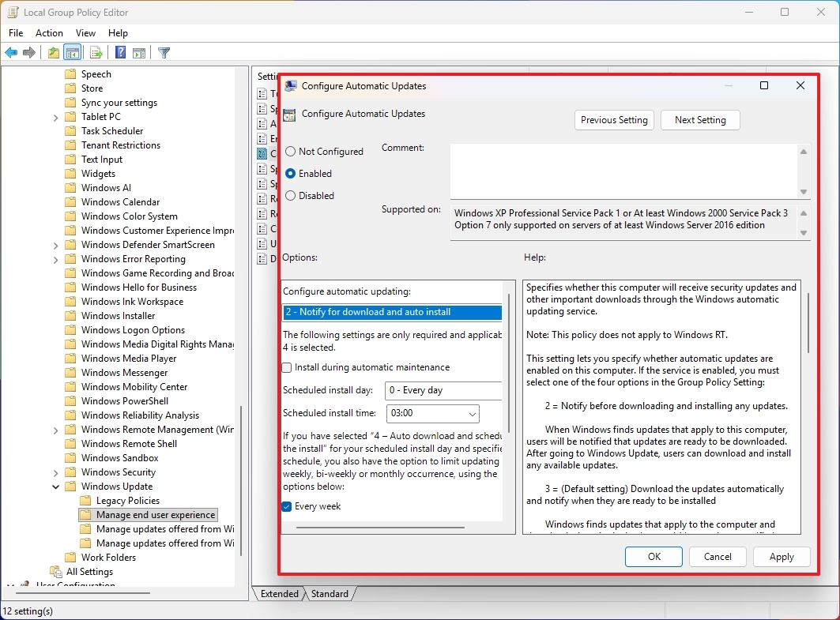Click the Export List toolbar icon
The width and height of the screenshot is (840, 620).
[96, 52]
